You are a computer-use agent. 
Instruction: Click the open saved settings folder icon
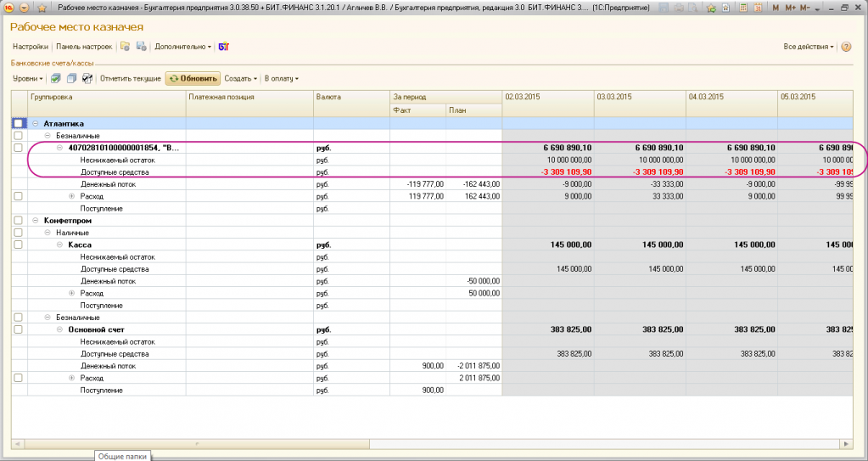pyautogui.click(x=125, y=47)
